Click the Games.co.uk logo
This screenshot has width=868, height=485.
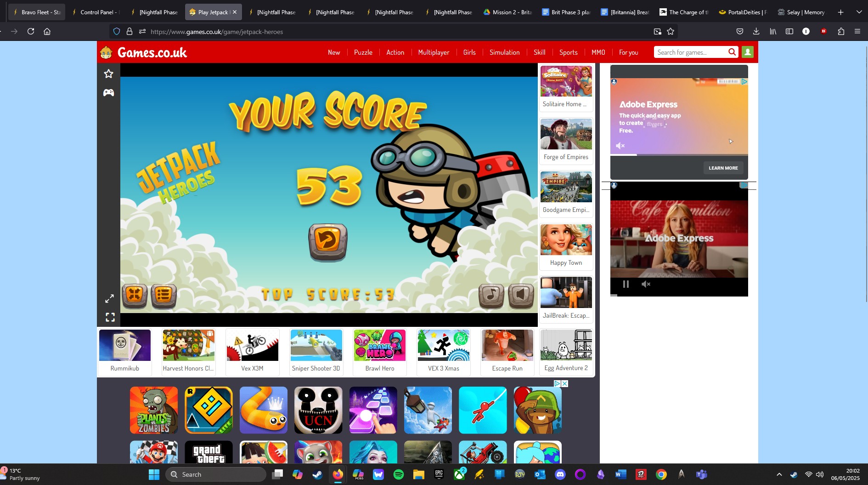tap(143, 52)
